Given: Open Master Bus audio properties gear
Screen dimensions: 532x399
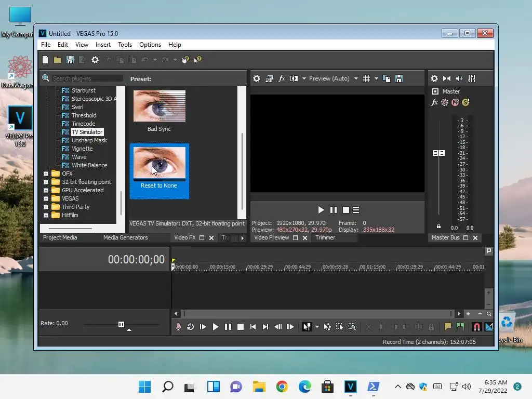Looking at the screenshot, I should [x=434, y=79].
